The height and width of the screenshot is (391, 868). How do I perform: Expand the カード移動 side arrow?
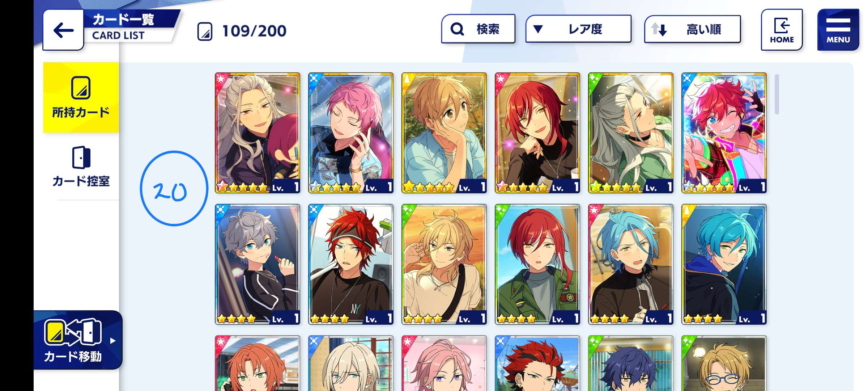pyautogui.click(x=113, y=341)
